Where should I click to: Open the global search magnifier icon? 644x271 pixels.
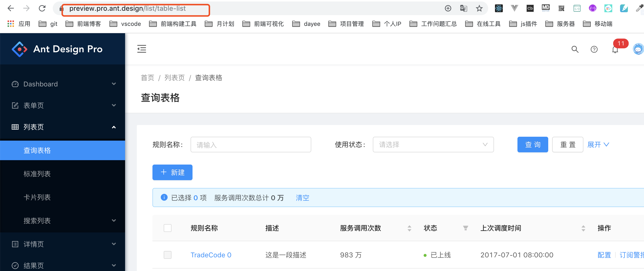[x=575, y=49]
